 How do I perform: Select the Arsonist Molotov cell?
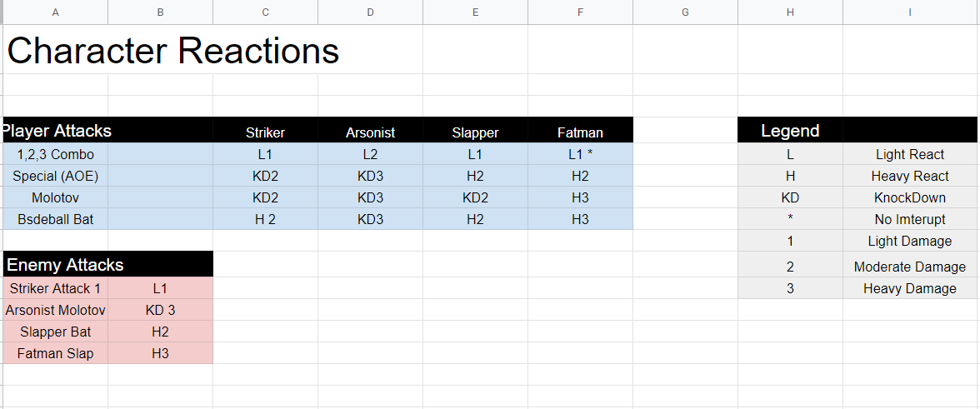(x=55, y=310)
